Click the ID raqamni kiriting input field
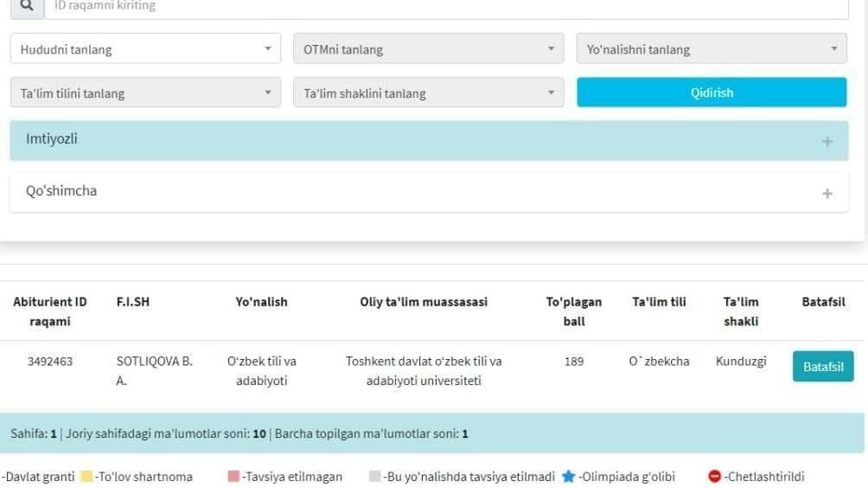 445,7
